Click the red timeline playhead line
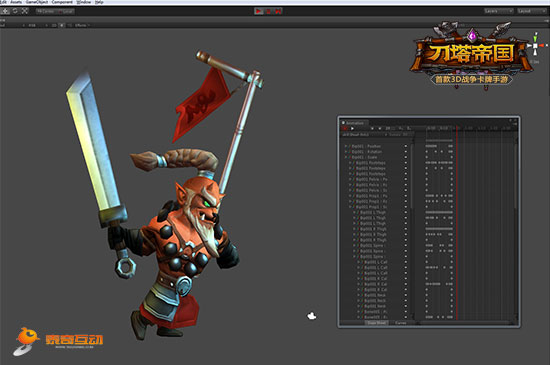The width and height of the screenshot is (550, 365). pos(457,224)
